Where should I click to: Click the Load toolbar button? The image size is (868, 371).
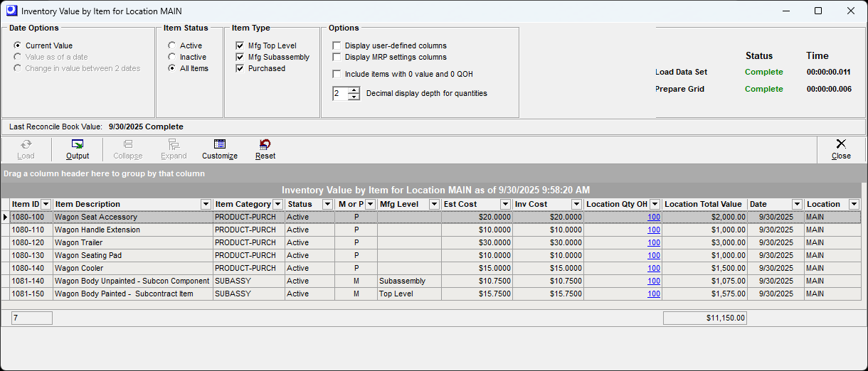tap(26, 149)
